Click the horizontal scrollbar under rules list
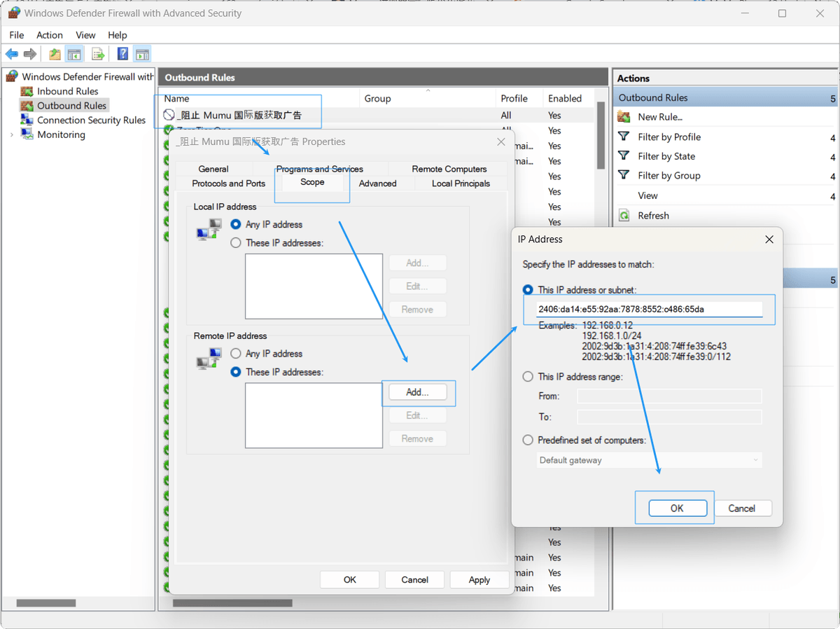 (232, 603)
